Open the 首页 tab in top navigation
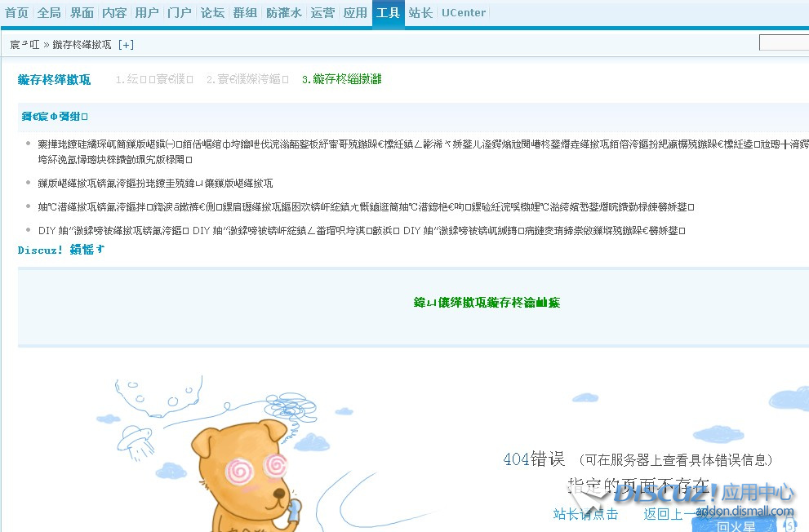Screen dimensions: 809x532 (x=16, y=13)
